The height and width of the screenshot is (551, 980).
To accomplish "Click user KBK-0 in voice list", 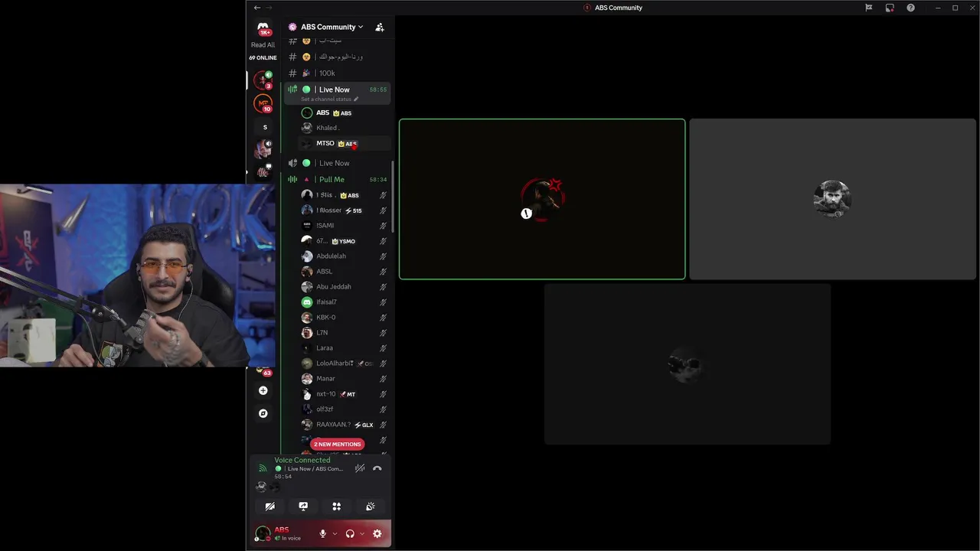I will [344, 318].
